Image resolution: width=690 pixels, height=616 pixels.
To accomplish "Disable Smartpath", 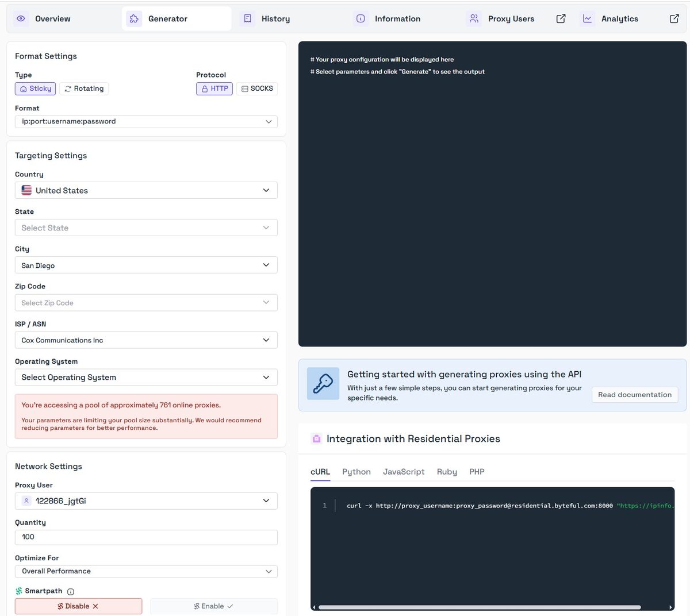I will (78, 606).
